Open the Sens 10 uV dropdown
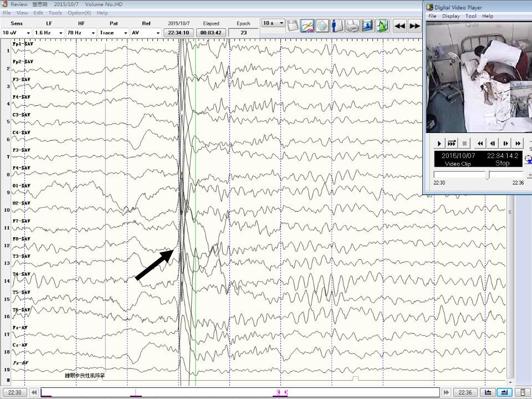This screenshot has height=399, width=532. pyautogui.click(x=16, y=33)
